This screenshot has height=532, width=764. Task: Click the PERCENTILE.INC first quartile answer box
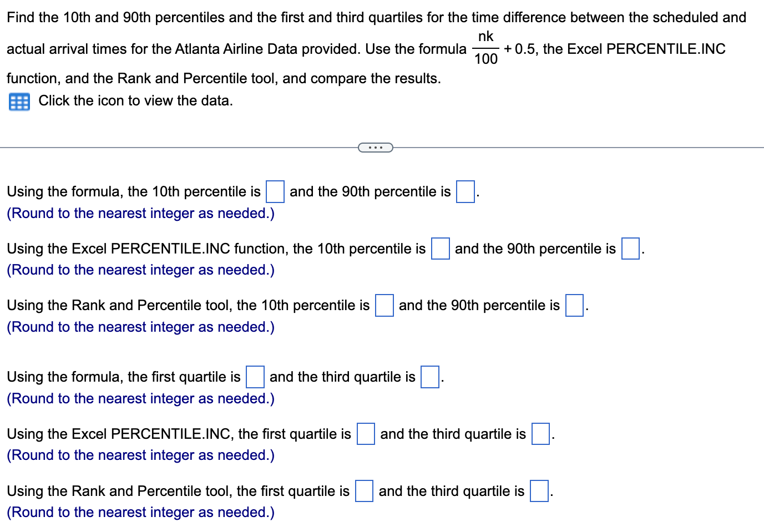tap(365, 434)
